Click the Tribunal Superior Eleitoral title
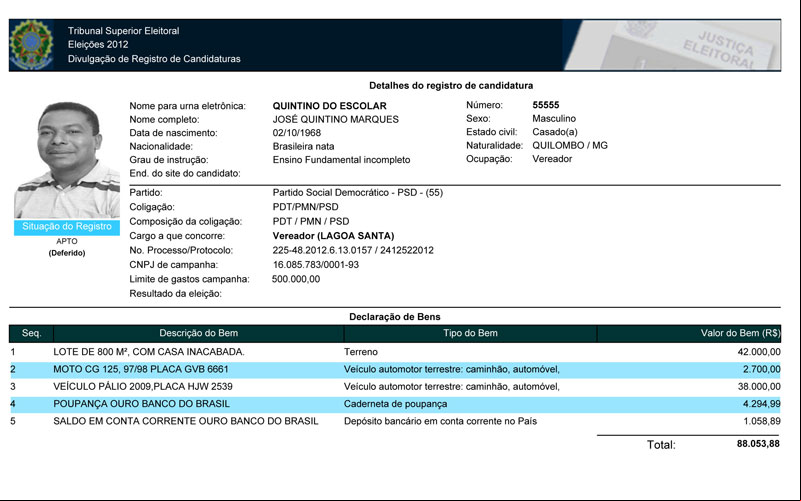The height and width of the screenshot is (501, 801). [x=124, y=31]
